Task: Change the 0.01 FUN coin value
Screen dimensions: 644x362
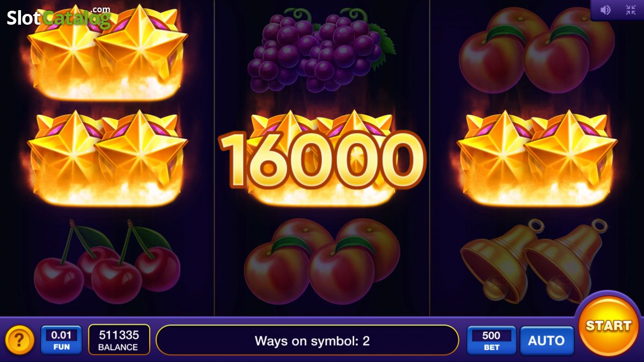Action: click(x=61, y=340)
